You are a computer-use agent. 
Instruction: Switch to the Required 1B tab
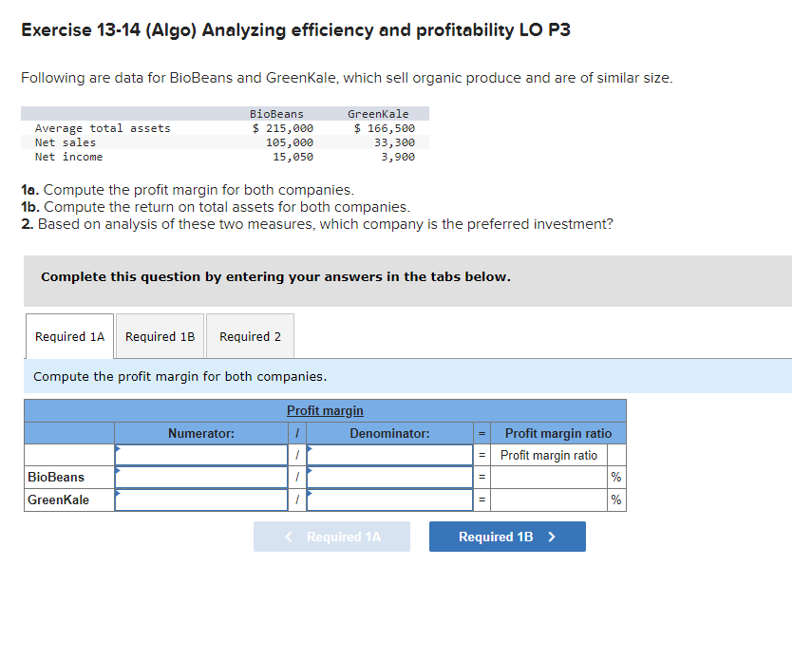tap(160, 335)
